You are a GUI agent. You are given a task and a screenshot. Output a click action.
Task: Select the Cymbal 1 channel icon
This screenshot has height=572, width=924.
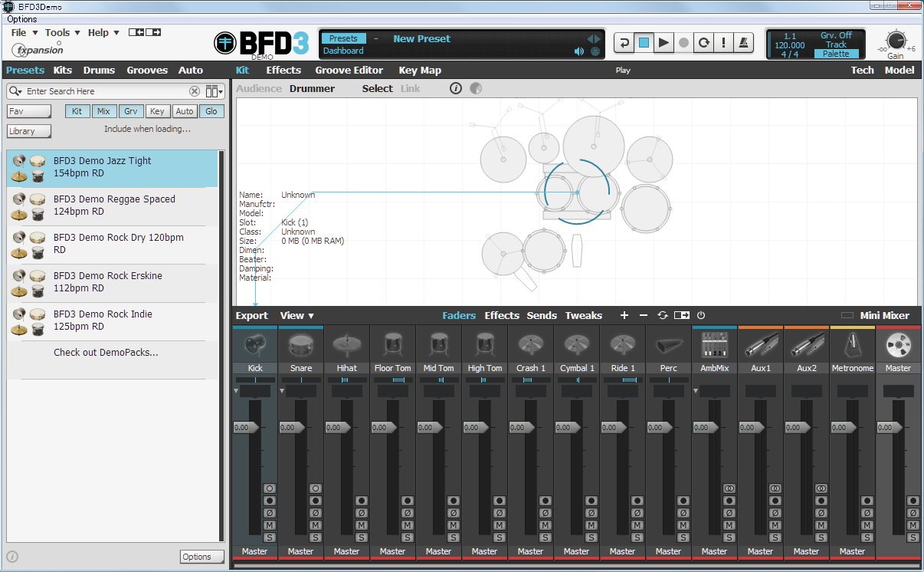(576, 346)
